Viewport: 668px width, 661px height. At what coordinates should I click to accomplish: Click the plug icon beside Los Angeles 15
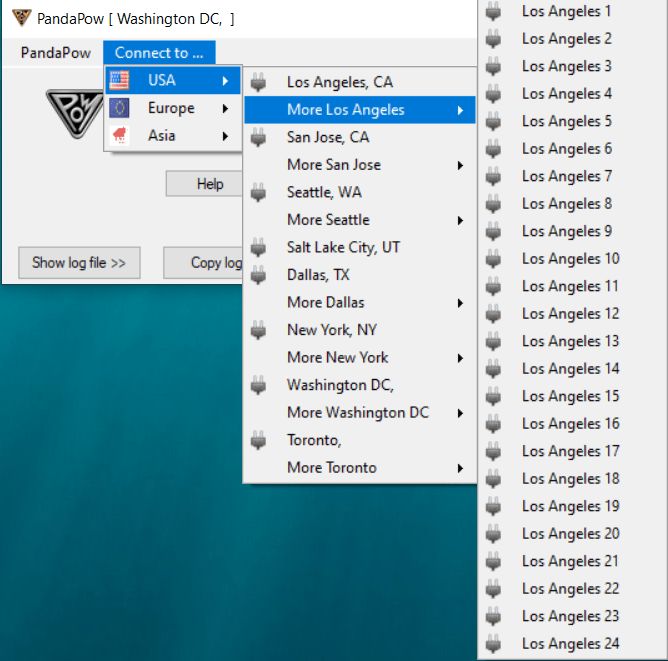click(493, 396)
